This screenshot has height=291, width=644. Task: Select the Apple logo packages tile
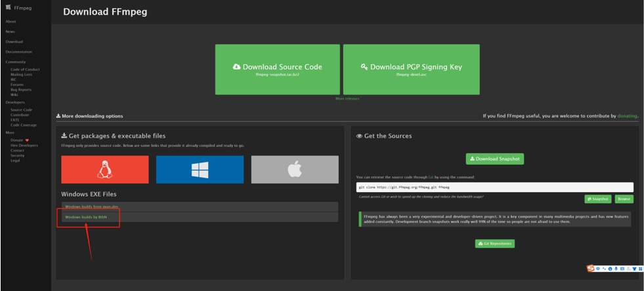tap(295, 169)
